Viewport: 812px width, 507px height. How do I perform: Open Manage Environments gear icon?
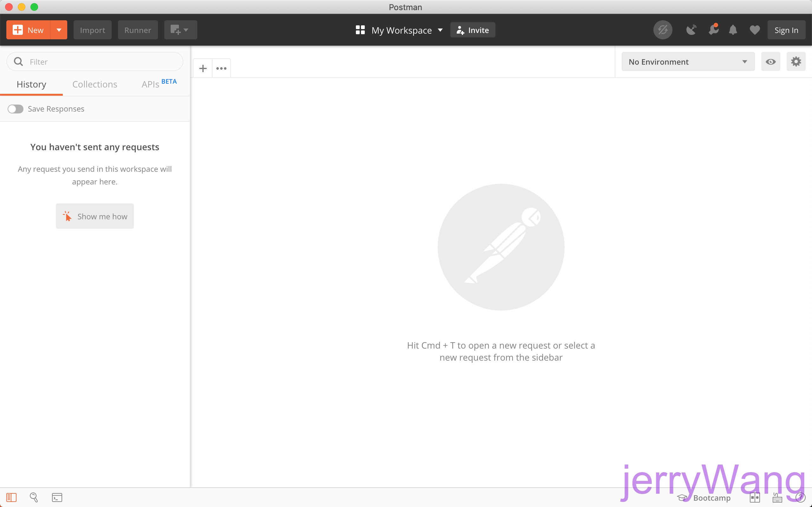pos(796,62)
